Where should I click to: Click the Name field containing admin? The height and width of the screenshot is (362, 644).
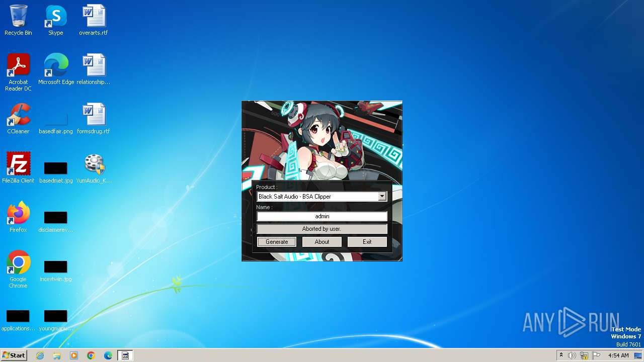coord(322,216)
